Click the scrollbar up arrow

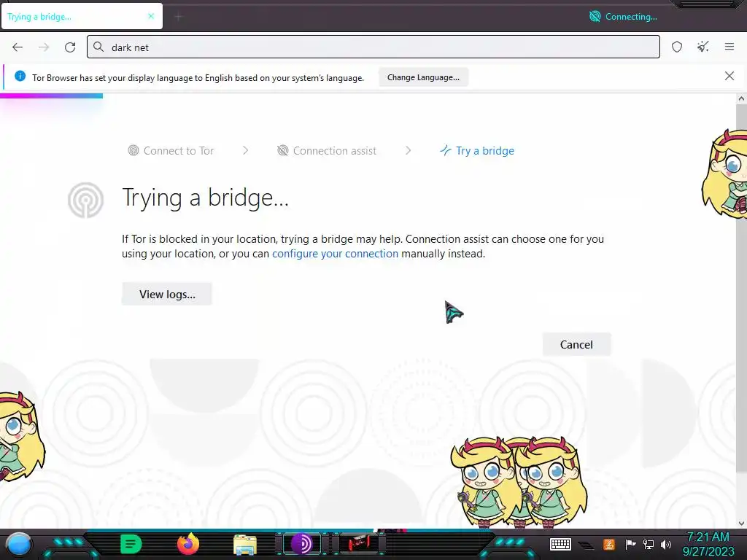pos(741,99)
